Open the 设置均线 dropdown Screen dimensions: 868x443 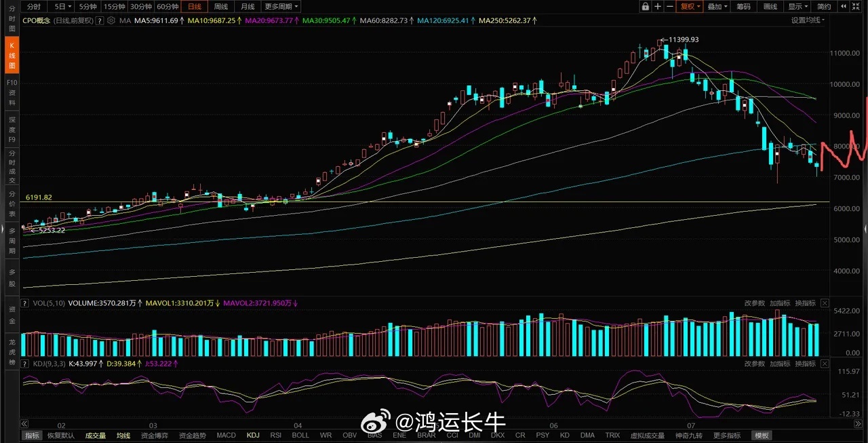(808, 20)
